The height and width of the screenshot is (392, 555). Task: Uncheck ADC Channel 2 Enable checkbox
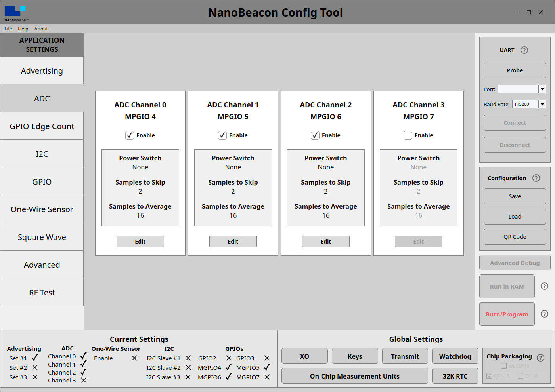click(x=315, y=135)
